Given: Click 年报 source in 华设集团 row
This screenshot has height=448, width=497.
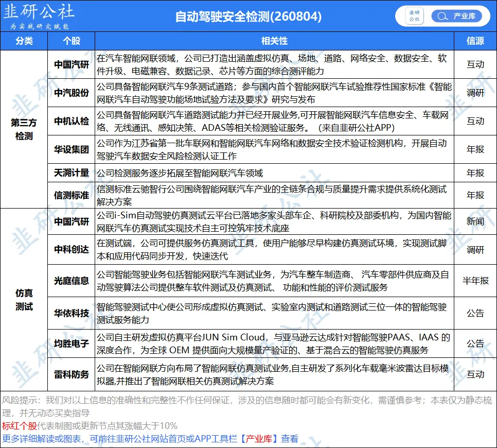Looking at the screenshot, I should point(475,149).
